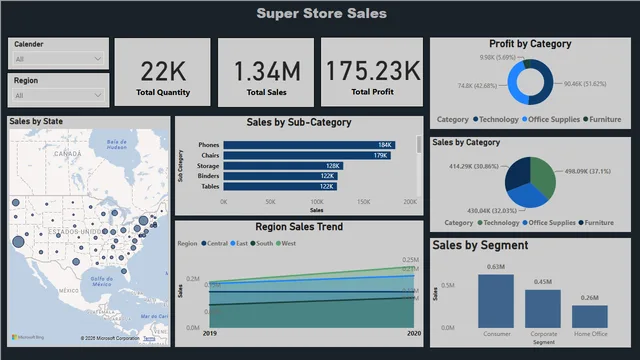Click the 0.63M Consumer data label

click(x=496, y=267)
